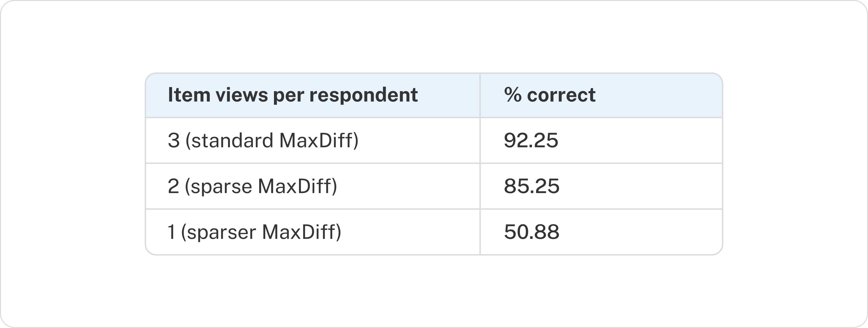Click the 85.25 value
Screen dimensions: 868x328
pos(531,186)
